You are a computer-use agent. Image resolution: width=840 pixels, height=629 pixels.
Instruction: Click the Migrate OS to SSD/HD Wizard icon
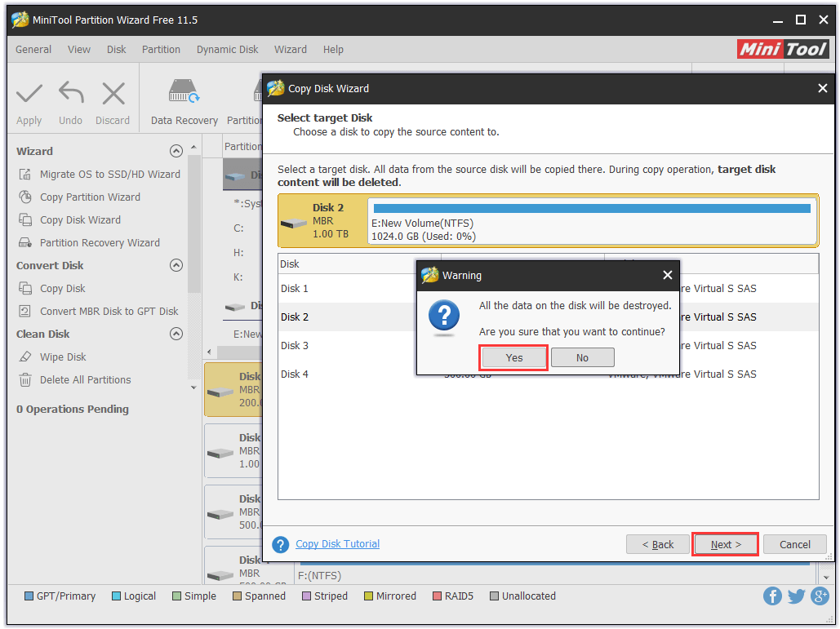(x=24, y=174)
